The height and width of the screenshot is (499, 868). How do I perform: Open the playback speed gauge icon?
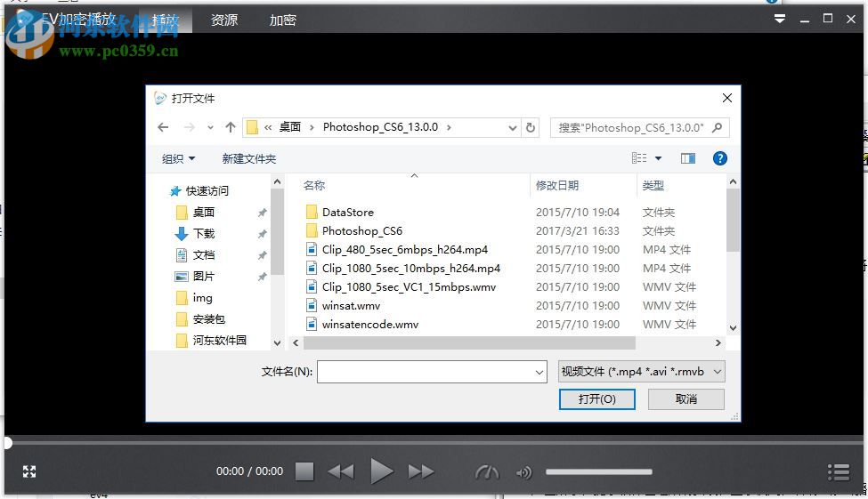click(487, 472)
